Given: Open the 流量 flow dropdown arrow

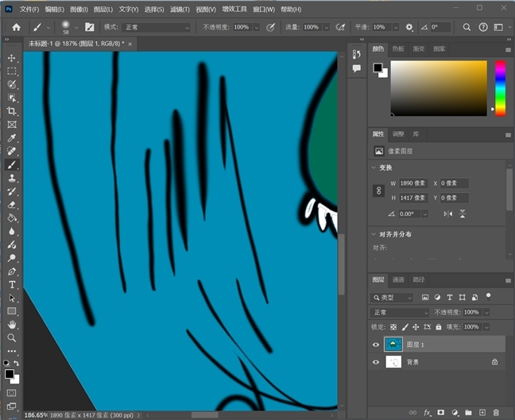Looking at the screenshot, I should click(326, 28).
